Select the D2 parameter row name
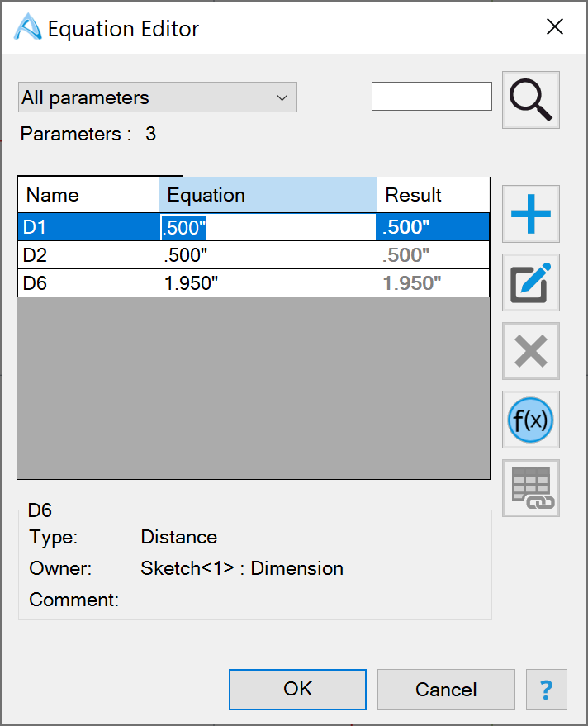588x726 pixels. (88, 255)
